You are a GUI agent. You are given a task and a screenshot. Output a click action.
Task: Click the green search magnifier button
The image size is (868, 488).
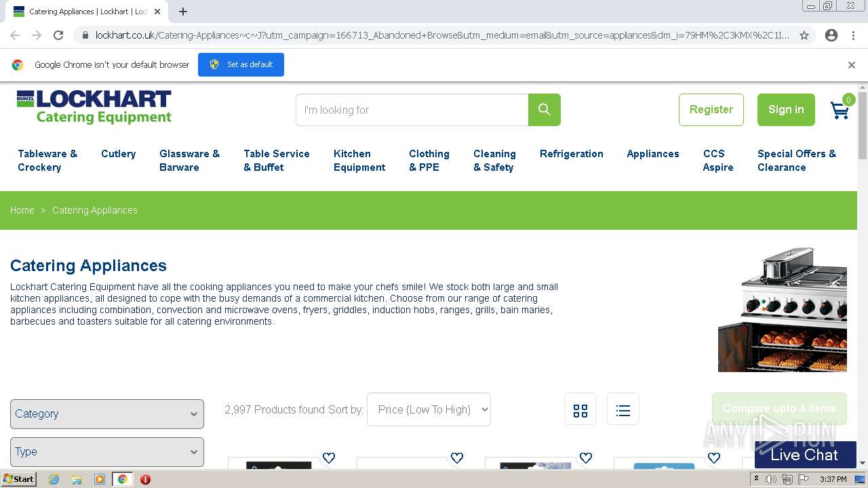tap(544, 110)
